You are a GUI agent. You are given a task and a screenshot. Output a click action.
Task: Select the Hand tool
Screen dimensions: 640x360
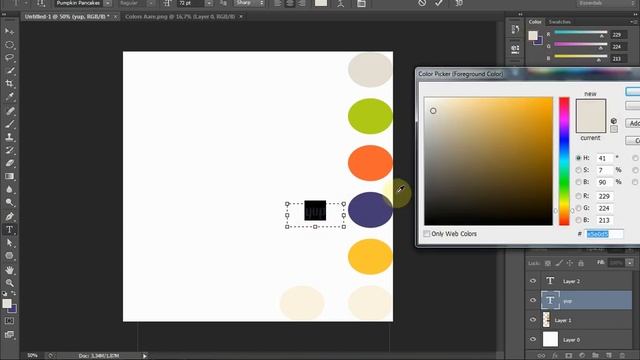click(9, 270)
